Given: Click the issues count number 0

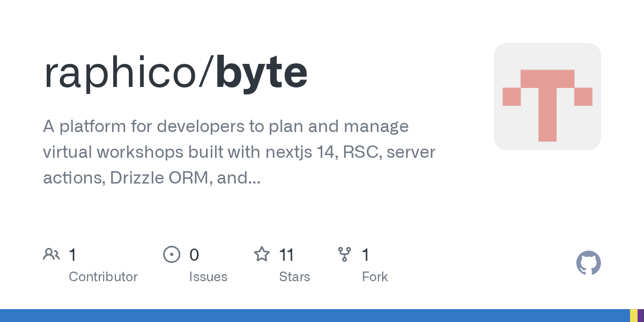Looking at the screenshot, I should point(194,255).
